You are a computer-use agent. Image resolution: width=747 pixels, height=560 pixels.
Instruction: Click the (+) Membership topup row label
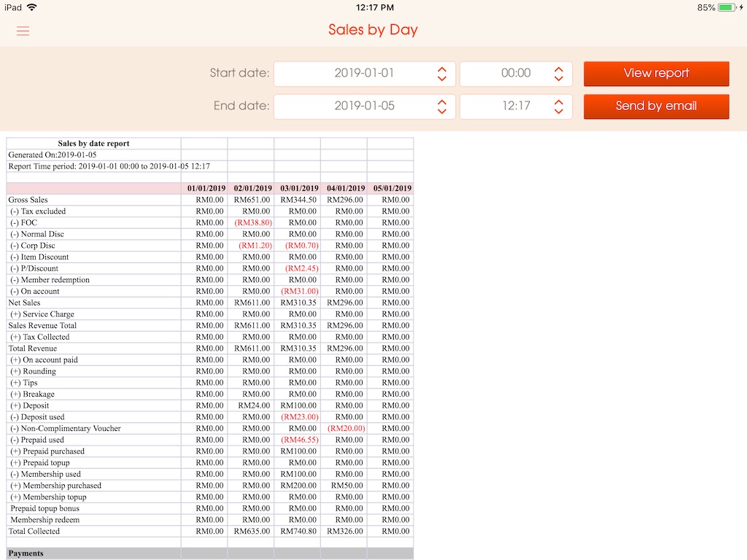tap(49, 497)
